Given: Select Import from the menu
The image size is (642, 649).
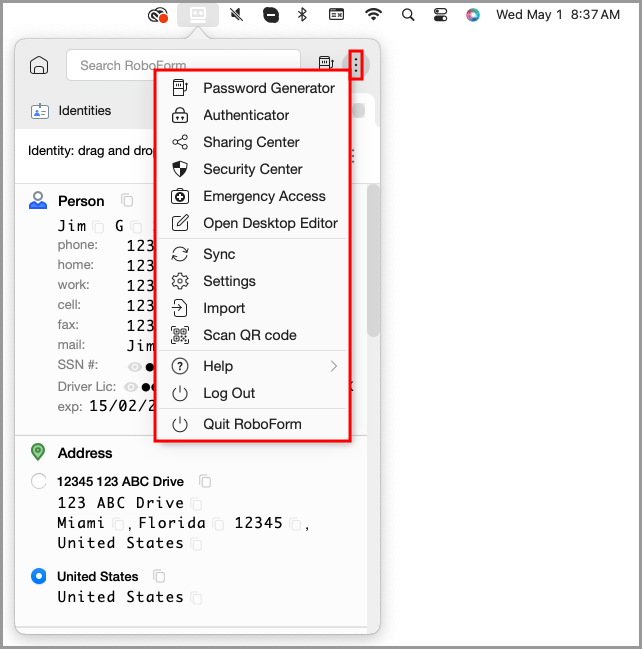Looking at the screenshot, I should (x=252, y=308).
